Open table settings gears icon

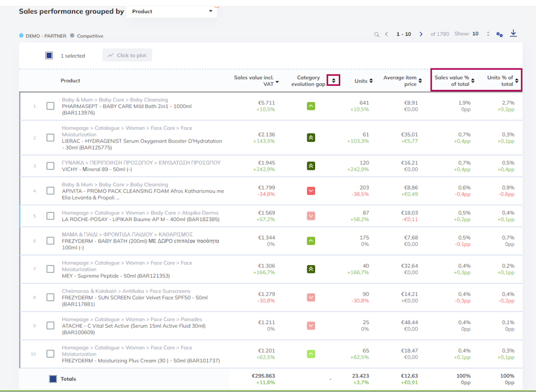(500, 34)
